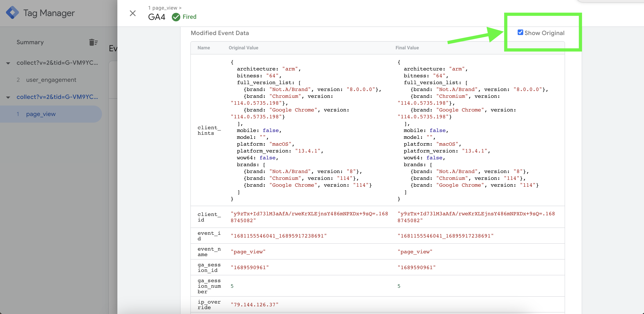Click the Original Value column header
This screenshot has height=314, width=644.
[x=243, y=48]
